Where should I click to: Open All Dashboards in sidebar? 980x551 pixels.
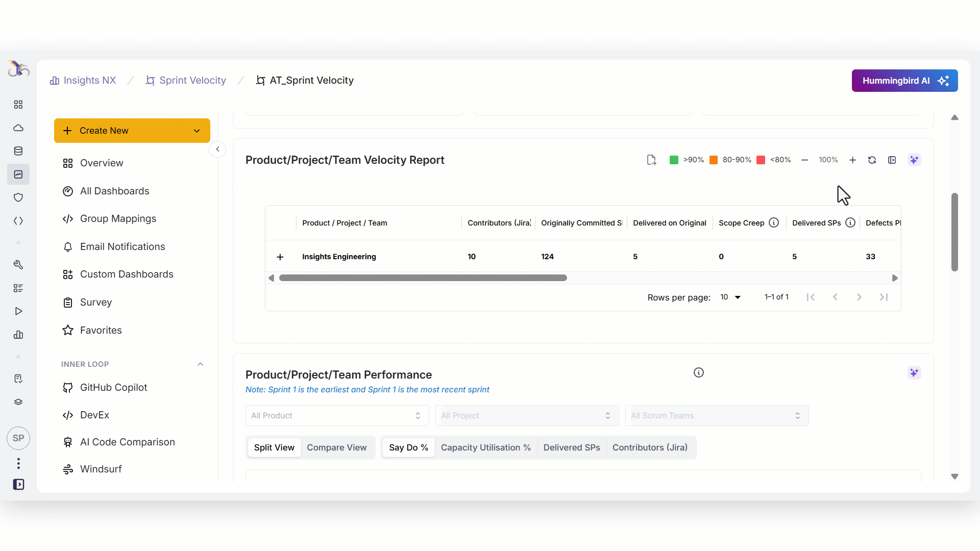114,191
